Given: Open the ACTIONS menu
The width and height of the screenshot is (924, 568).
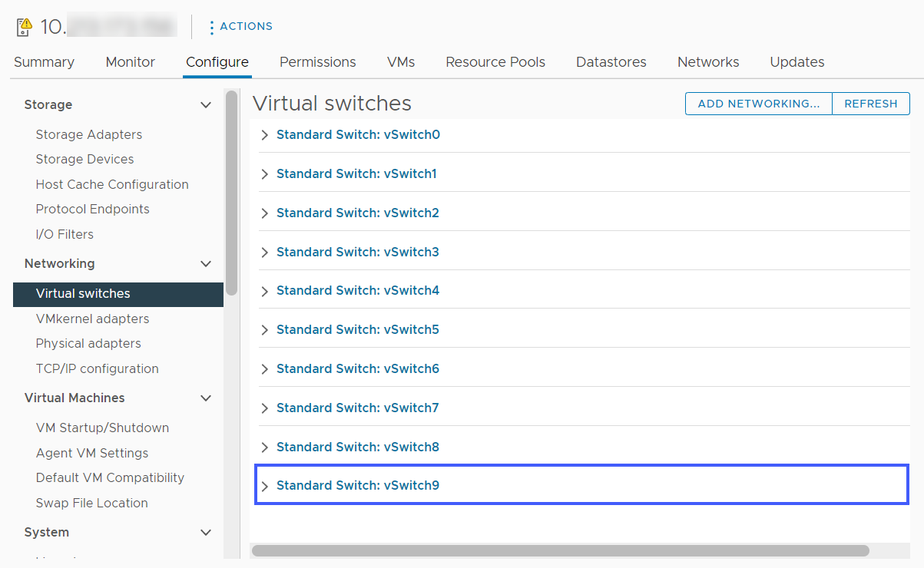Looking at the screenshot, I should [x=241, y=26].
